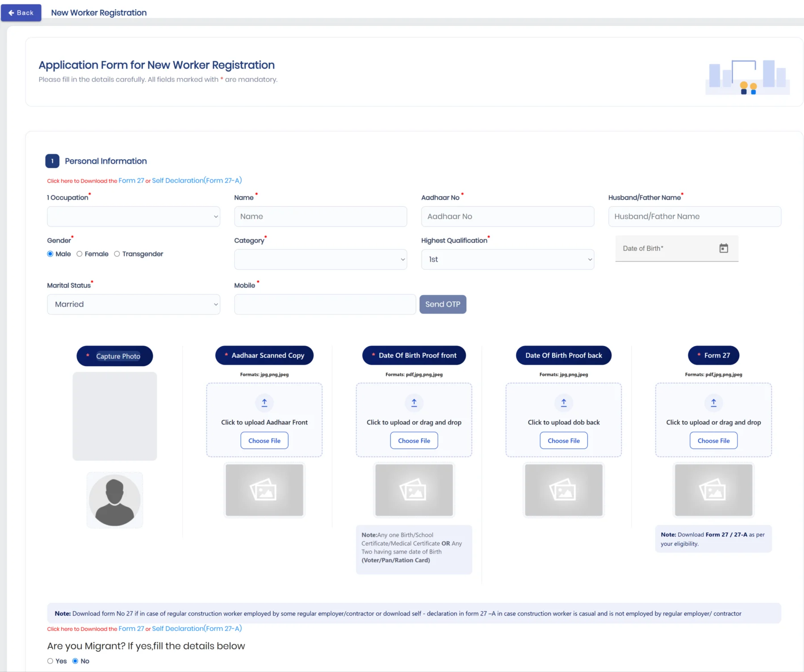Focus the Mobile number field
Screen dimensions: 804x672
tap(325, 304)
